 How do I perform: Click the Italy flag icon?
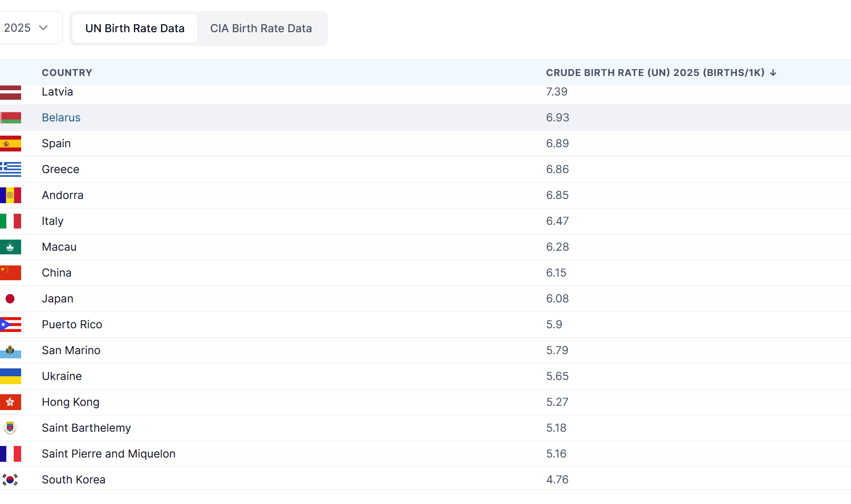click(x=11, y=221)
